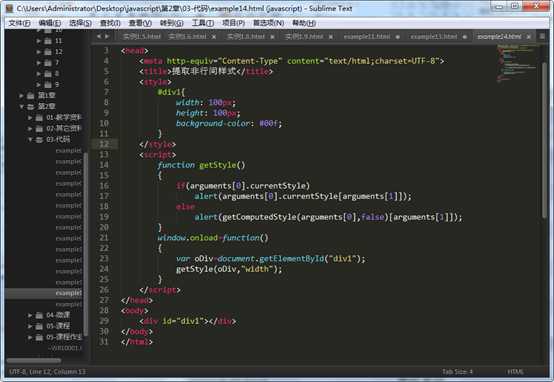Click the getStyle(oDiv,"width") line
Image resolution: width=554 pixels, height=382 pixels.
(x=229, y=269)
